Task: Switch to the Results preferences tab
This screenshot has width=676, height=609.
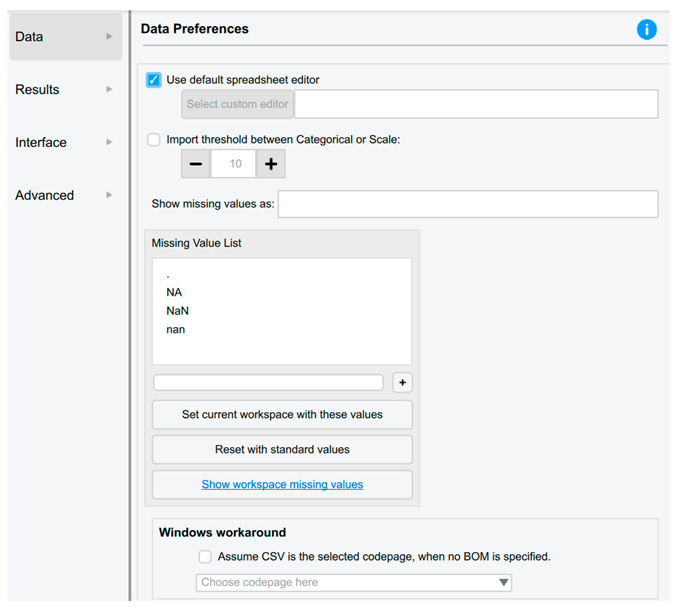Action: (64, 90)
